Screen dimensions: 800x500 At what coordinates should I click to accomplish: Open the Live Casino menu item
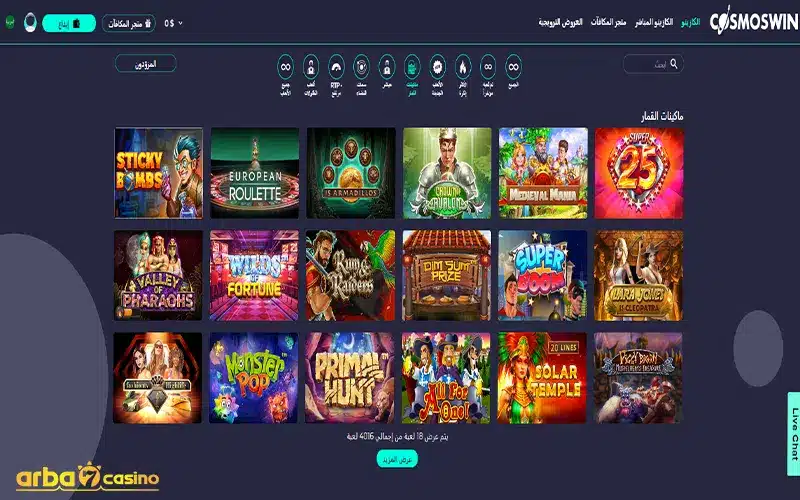[654, 22]
